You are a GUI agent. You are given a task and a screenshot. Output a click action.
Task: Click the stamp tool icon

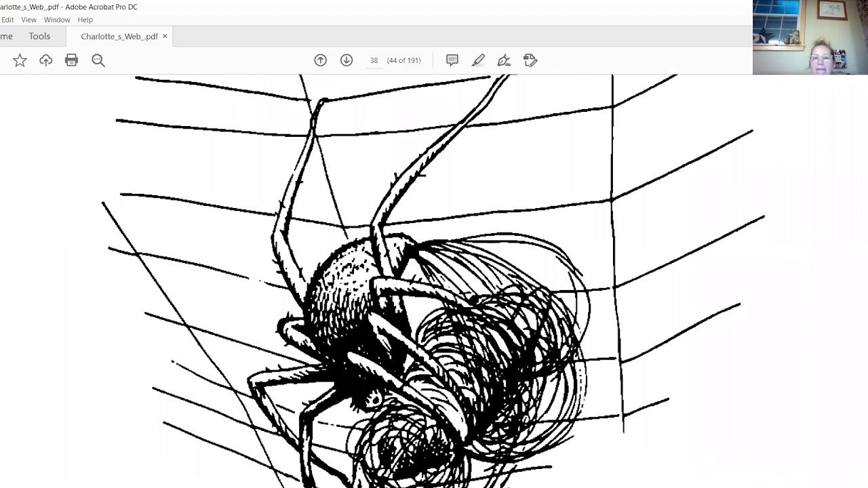click(x=530, y=60)
